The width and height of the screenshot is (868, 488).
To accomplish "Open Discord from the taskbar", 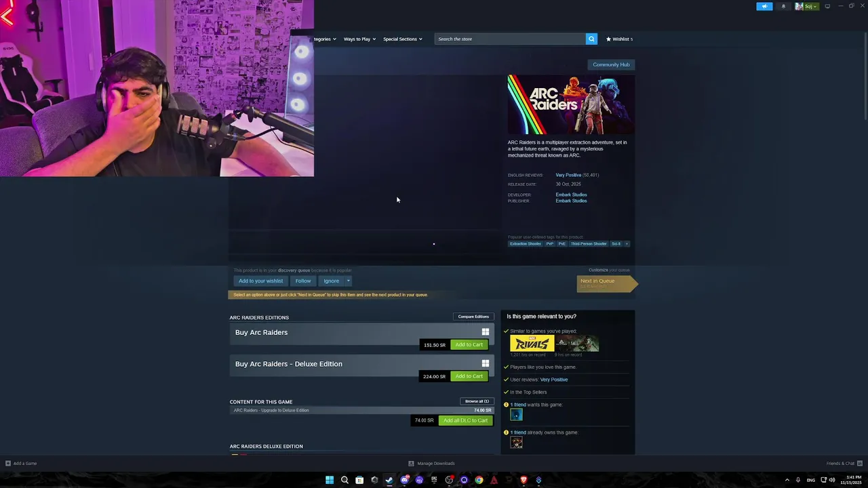I will (x=404, y=480).
